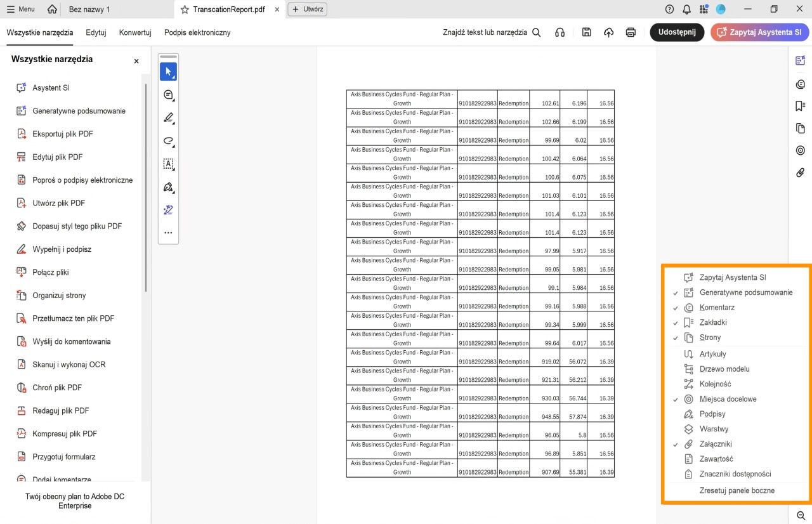
Task: Switch to the Wszystkie narzędzia tab
Action: click(40, 32)
